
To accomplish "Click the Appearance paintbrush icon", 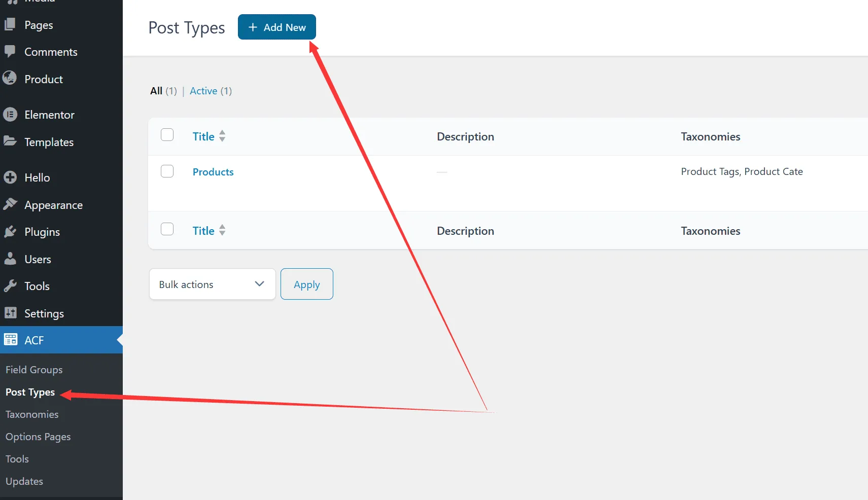I will [10, 204].
